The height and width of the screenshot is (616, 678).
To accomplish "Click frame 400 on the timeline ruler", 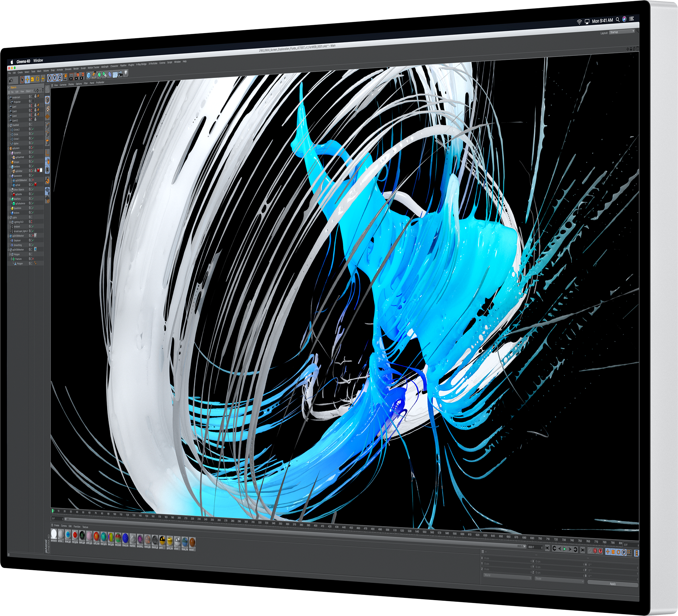I will pos(315,526).
